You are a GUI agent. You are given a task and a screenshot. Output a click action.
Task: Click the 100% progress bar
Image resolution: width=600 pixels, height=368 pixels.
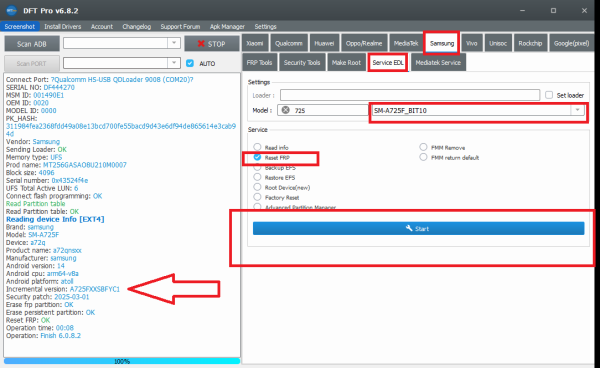(x=122, y=361)
